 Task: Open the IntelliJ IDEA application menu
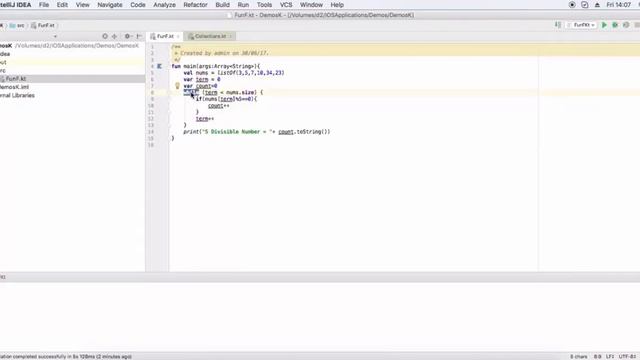[x=16, y=5]
